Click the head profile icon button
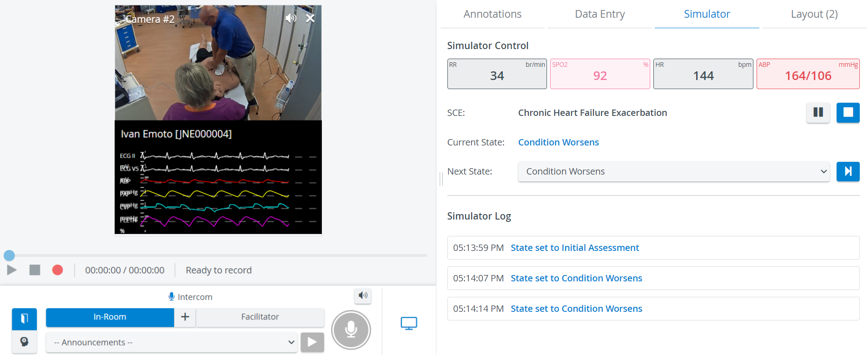 point(25,341)
